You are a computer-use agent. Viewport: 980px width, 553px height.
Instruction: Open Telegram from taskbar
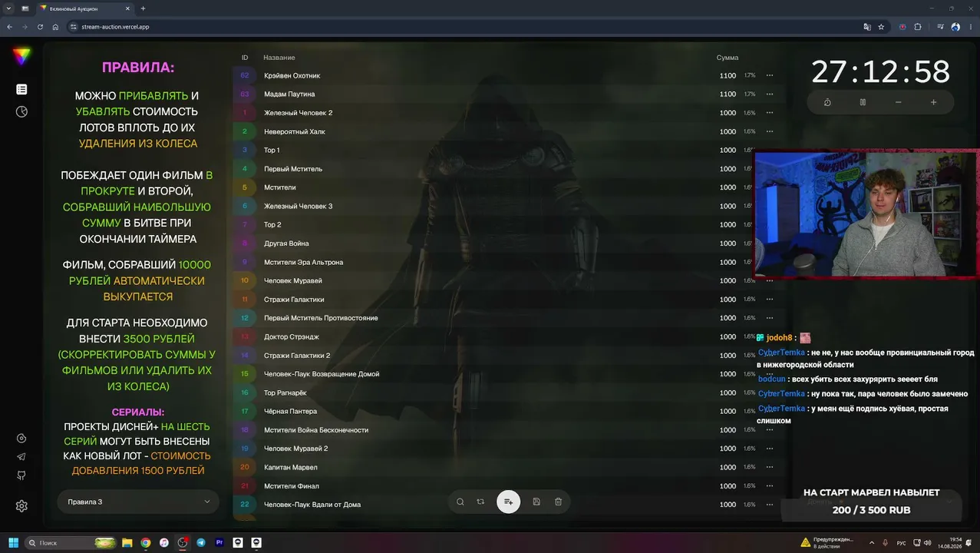201,542
